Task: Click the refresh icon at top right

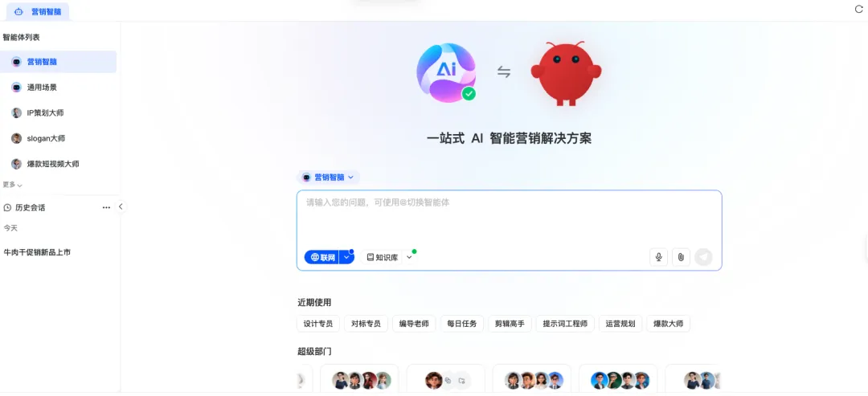Action: (859, 10)
